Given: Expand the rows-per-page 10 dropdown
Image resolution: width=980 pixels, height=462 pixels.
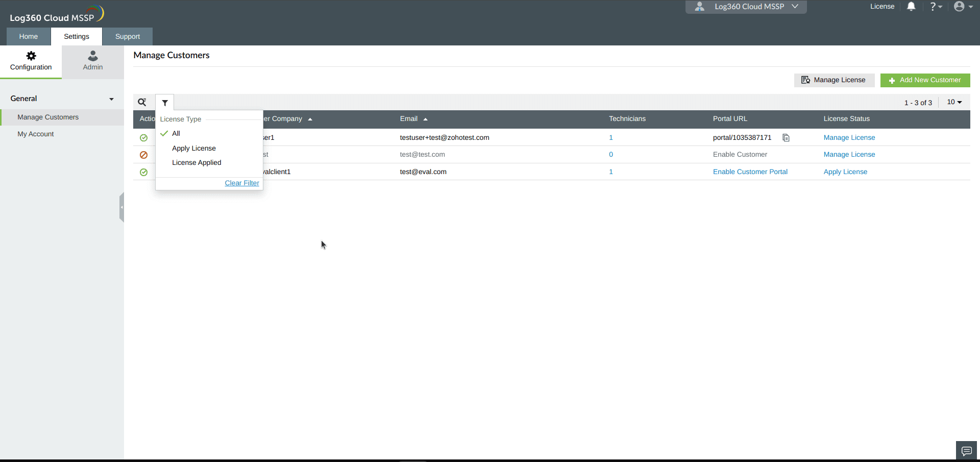Looking at the screenshot, I should [954, 102].
